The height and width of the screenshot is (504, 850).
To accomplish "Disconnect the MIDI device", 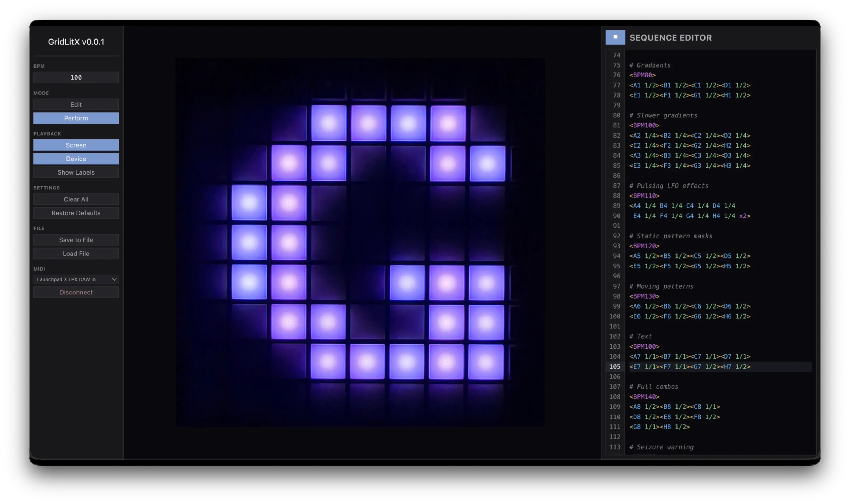I will [76, 292].
